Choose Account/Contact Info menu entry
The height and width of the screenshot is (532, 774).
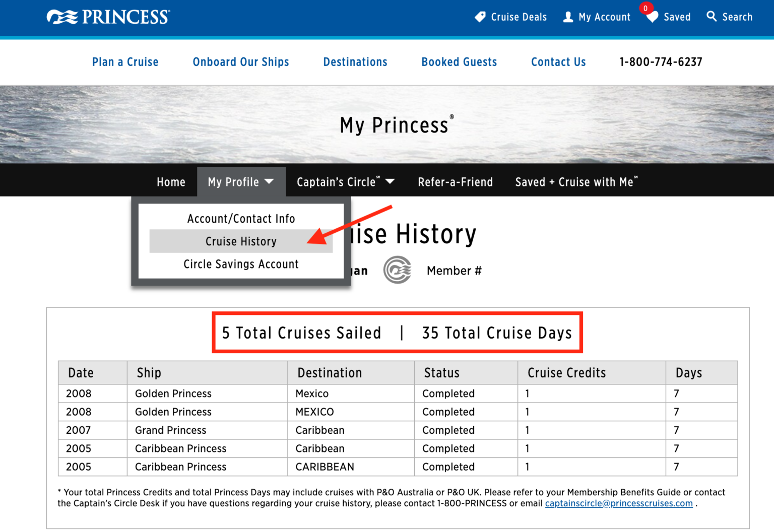click(241, 218)
